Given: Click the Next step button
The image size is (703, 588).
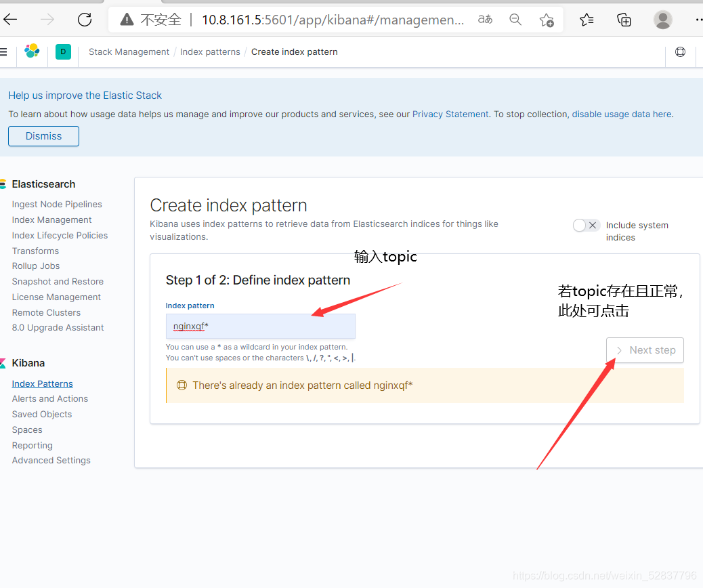Looking at the screenshot, I should (x=645, y=350).
